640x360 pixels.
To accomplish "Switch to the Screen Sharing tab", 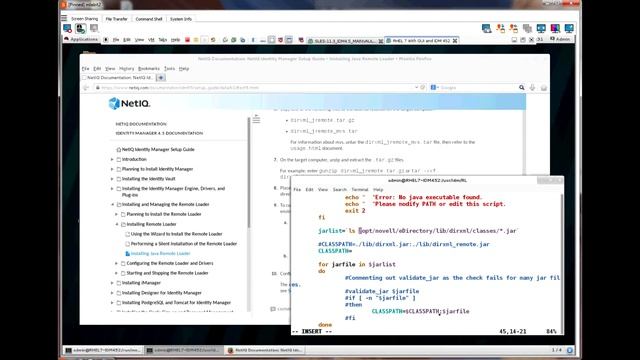I will point(84,19).
